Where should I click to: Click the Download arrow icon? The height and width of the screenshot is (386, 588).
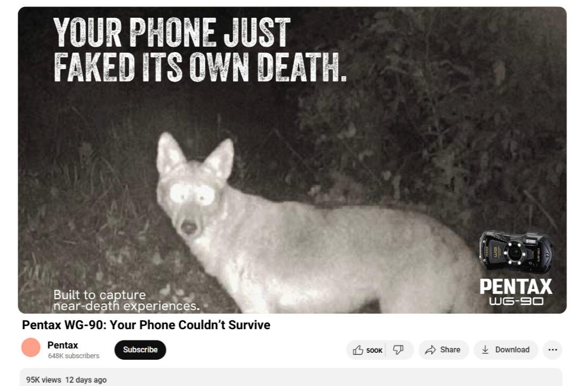click(485, 350)
